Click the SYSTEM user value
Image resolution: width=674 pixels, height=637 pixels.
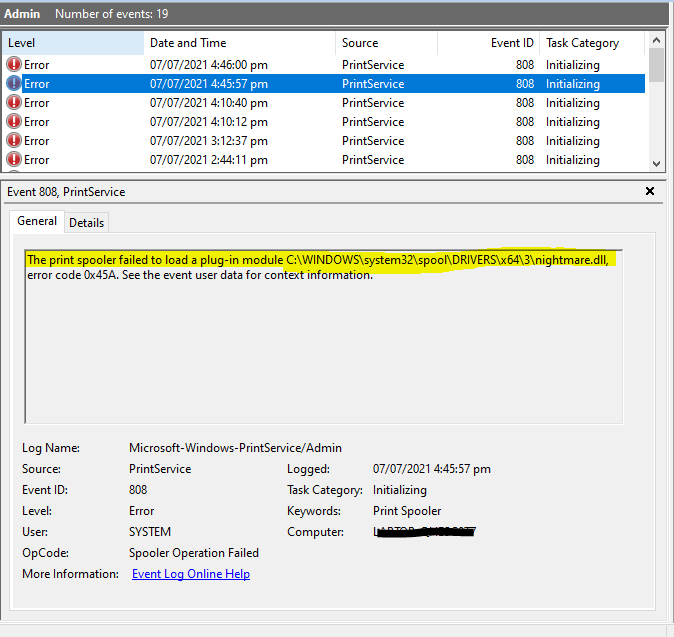click(x=150, y=532)
